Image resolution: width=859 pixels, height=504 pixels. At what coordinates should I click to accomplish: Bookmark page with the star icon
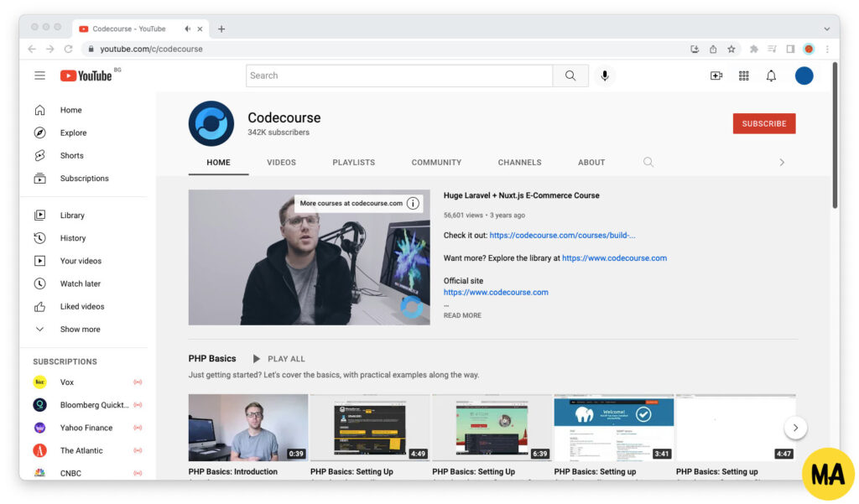[x=731, y=49]
